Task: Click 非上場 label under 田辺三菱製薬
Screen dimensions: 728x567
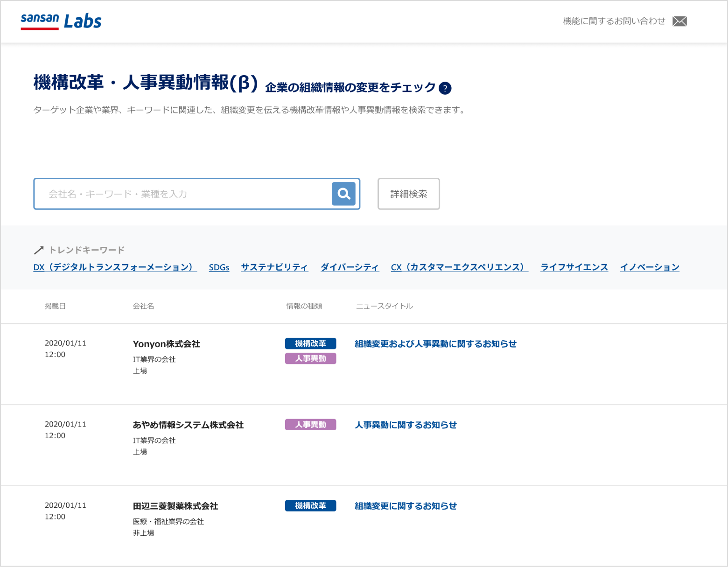Action: coord(143,533)
